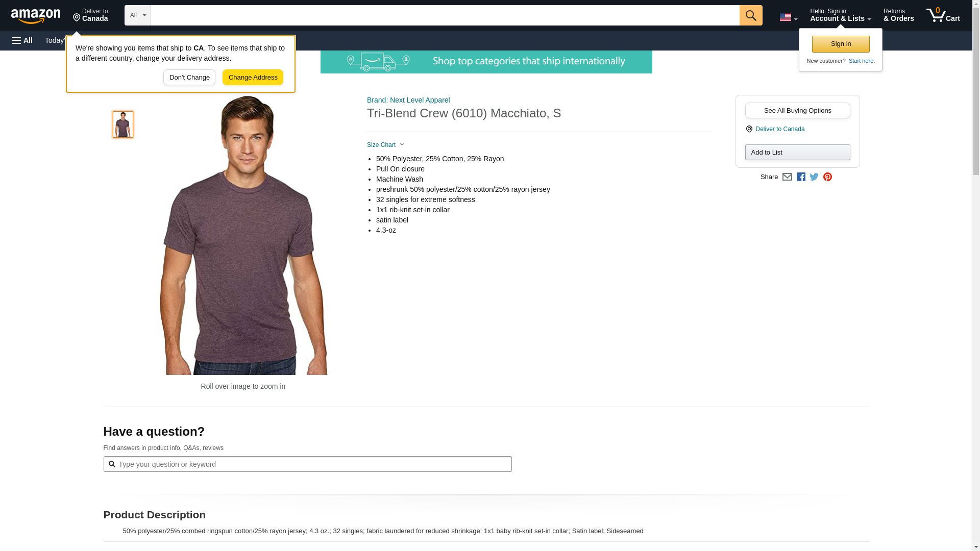
Task: Click the search magnifier button
Action: click(750, 15)
